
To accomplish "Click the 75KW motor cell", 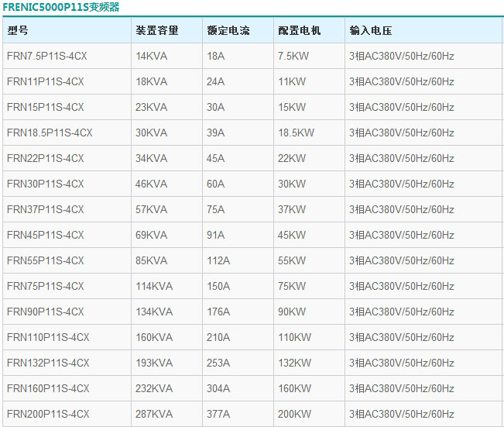I will (x=292, y=287).
